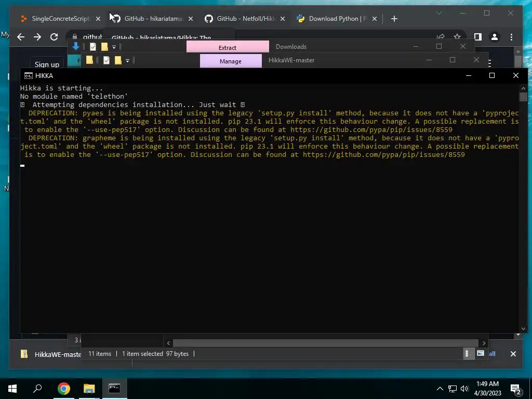This screenshot has height=399, width=532.
Task: Open the Extract tab in Downloads window
Action: 228,47
